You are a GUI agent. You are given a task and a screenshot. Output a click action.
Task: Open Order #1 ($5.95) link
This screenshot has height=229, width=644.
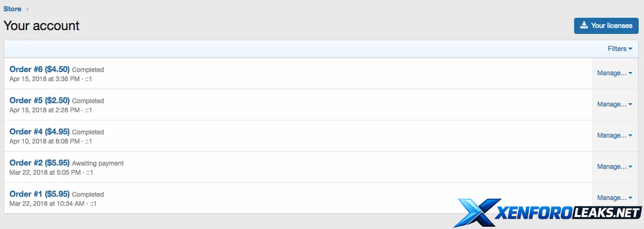click(x=40, y=194)
